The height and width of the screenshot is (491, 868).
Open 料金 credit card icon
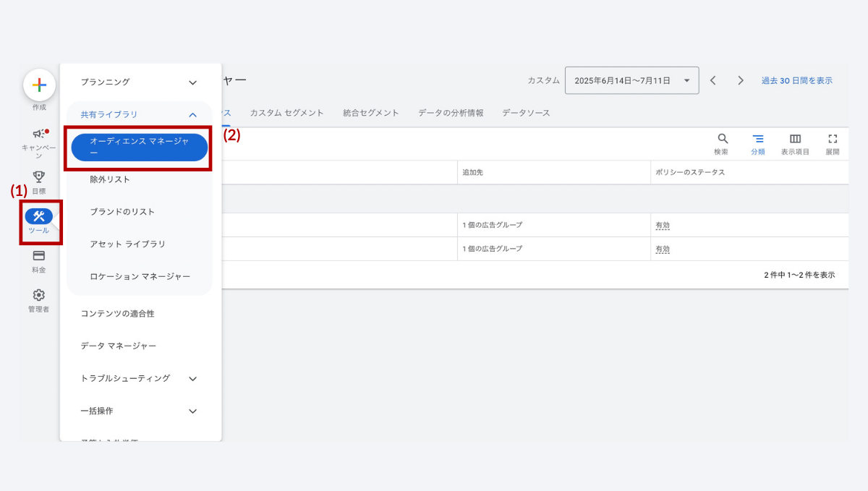pos(39,255)
